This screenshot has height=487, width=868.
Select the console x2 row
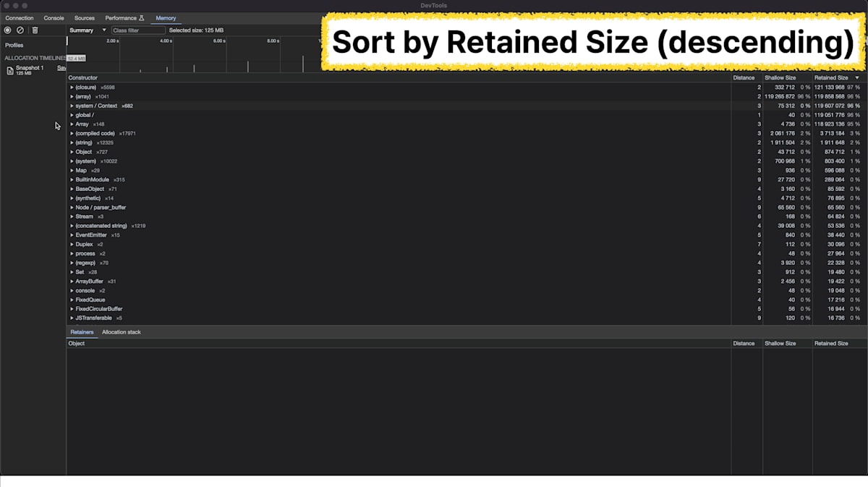(466, 290)
